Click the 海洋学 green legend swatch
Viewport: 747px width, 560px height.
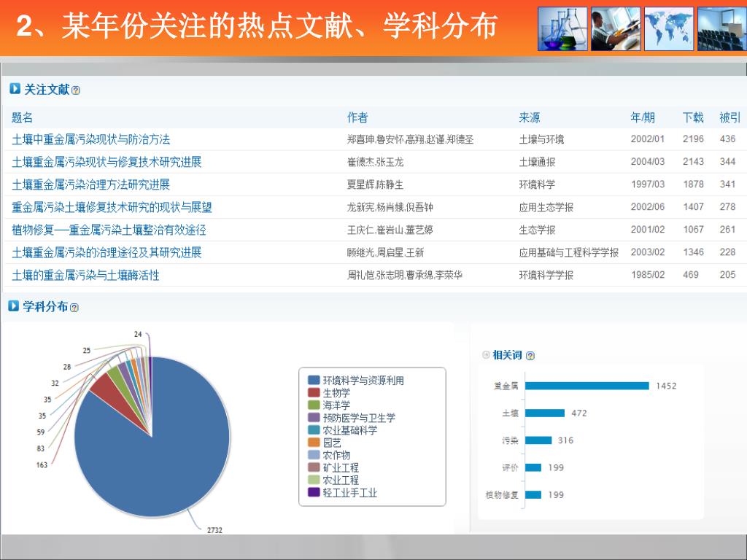(x=314, y=405)
